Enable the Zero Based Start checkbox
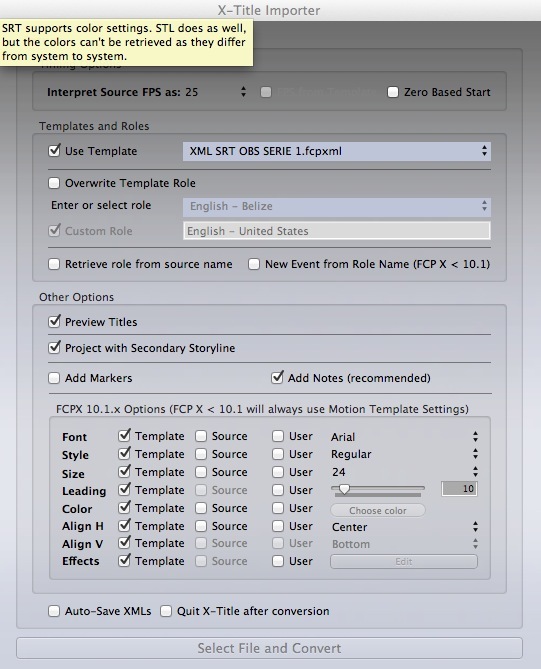This screenshot has height=669, width=541. point(393,92)
